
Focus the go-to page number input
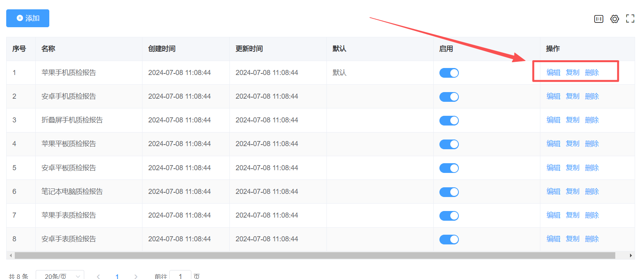(x=180, y=276)
